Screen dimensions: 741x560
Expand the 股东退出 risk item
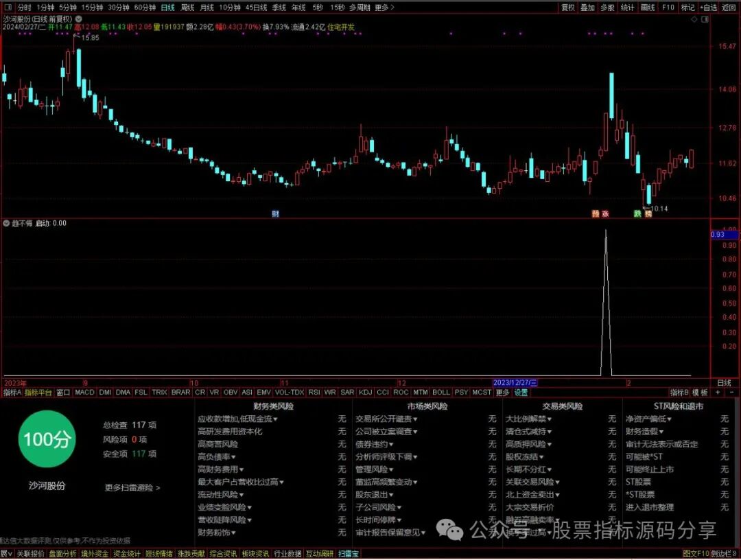pos(375,494)
